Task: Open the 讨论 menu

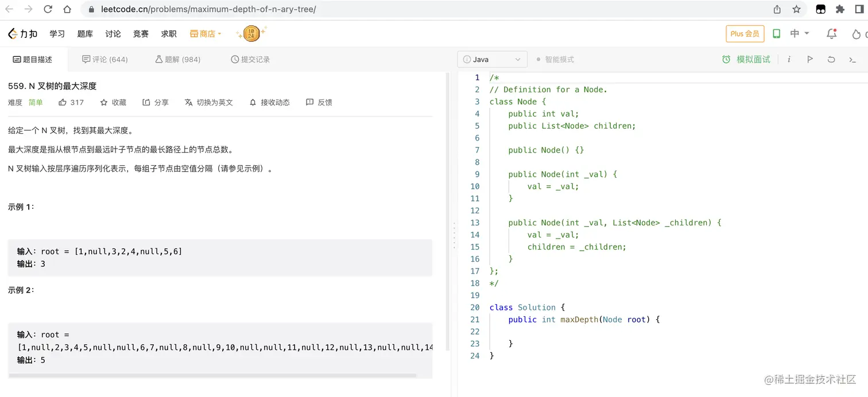Action: coord(113,34)
